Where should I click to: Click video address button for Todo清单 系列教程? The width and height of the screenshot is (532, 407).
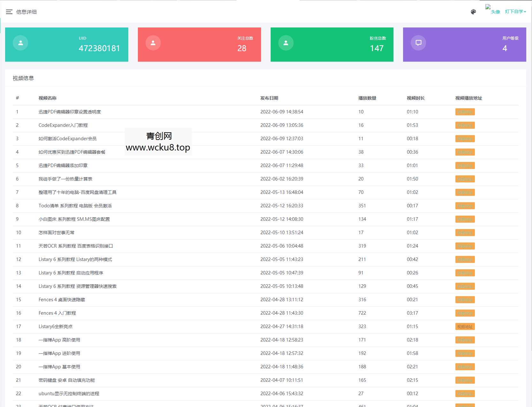465,206
